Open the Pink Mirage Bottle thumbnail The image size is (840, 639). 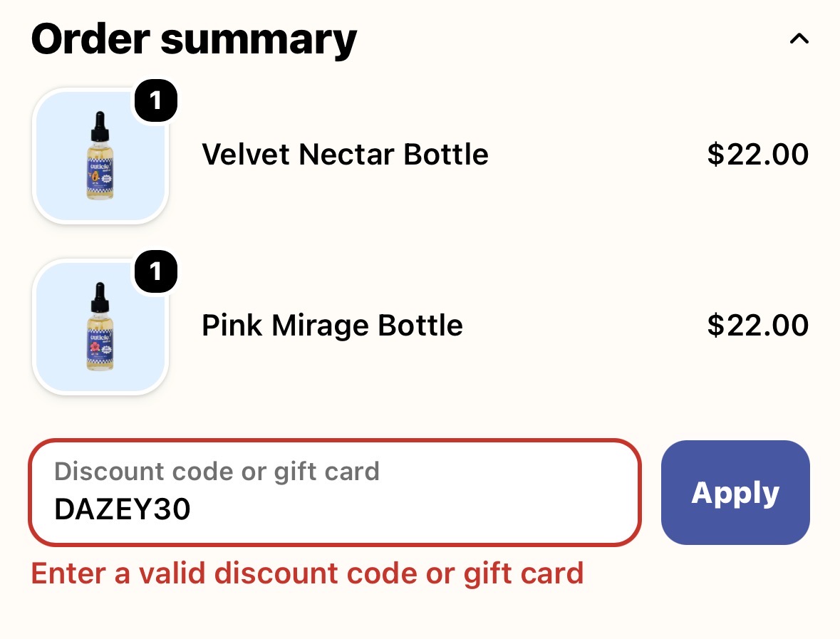[x=100, y=327]
